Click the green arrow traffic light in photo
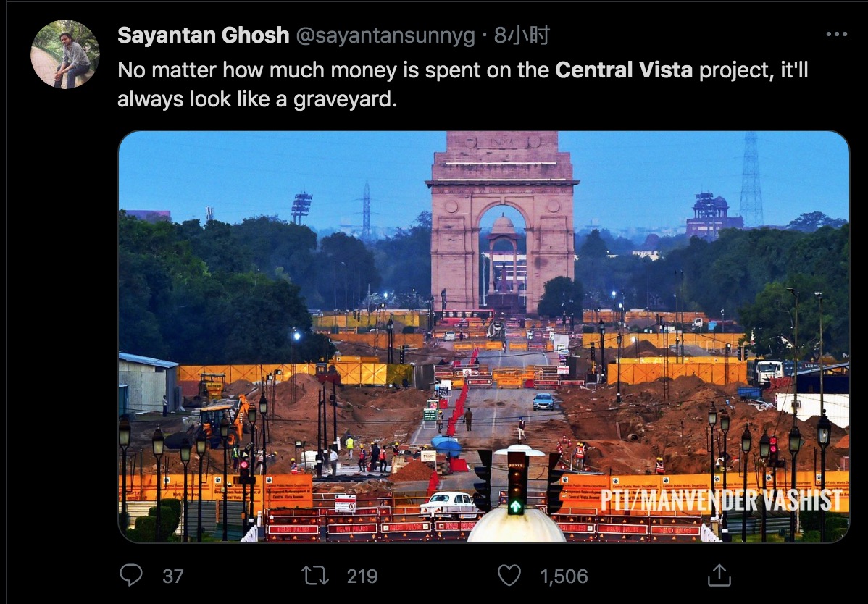 coord(517,484)
